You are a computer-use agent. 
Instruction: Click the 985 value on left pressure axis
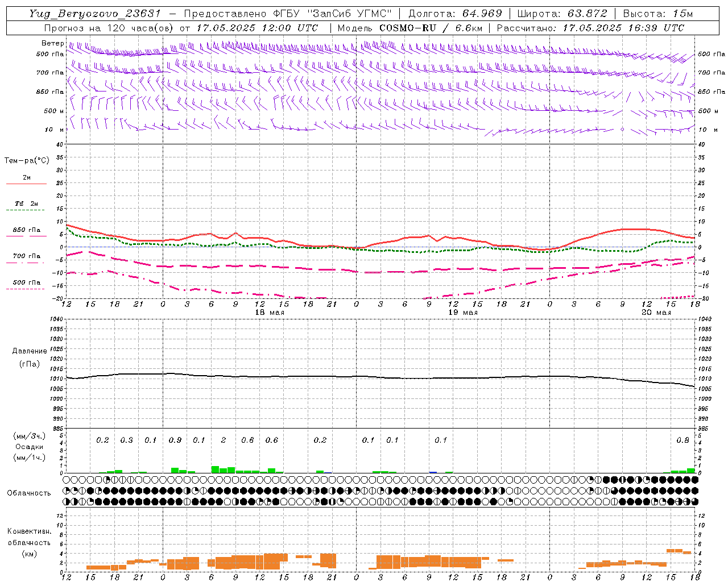coord(57,429)
